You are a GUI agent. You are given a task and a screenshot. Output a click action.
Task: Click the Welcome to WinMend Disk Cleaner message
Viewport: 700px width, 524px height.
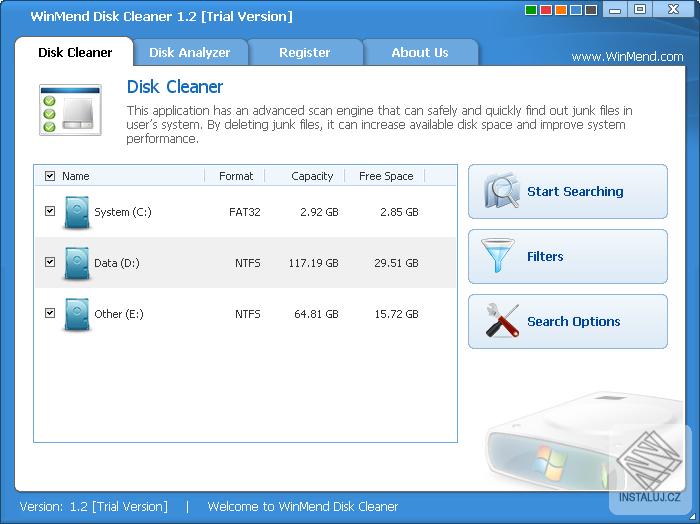tap(303, 507)
